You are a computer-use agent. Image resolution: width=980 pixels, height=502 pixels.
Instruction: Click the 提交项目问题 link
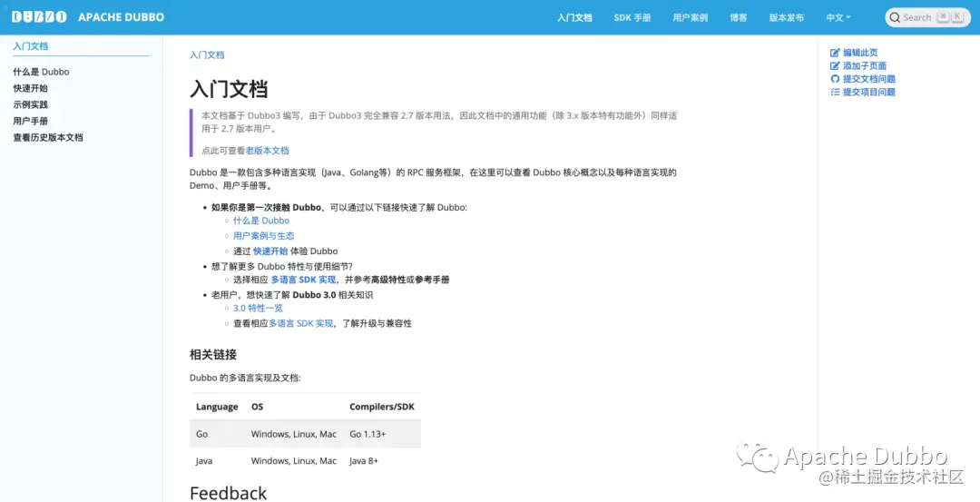pos(868,92)
